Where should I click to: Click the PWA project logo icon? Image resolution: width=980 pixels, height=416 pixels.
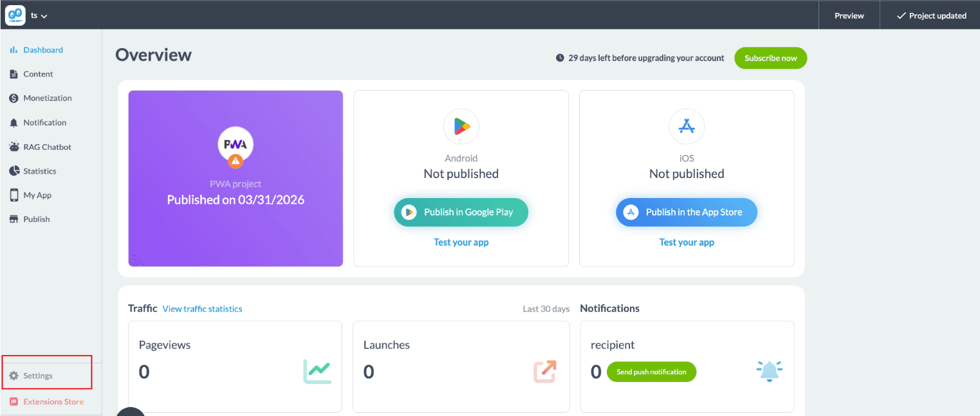click(236, 145)
